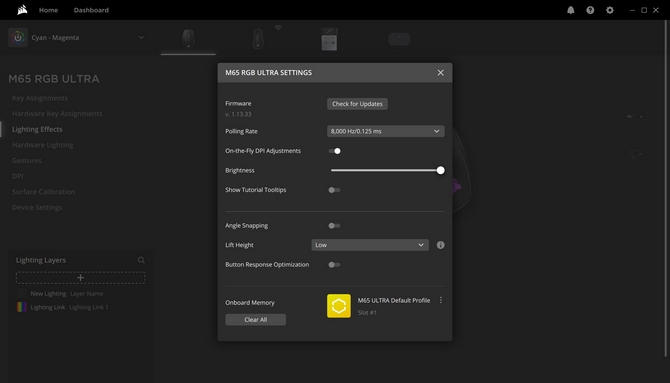This screenshot has height=383, width=670.
Task: Open Key Assignments section
Action: tap(40, 98)
